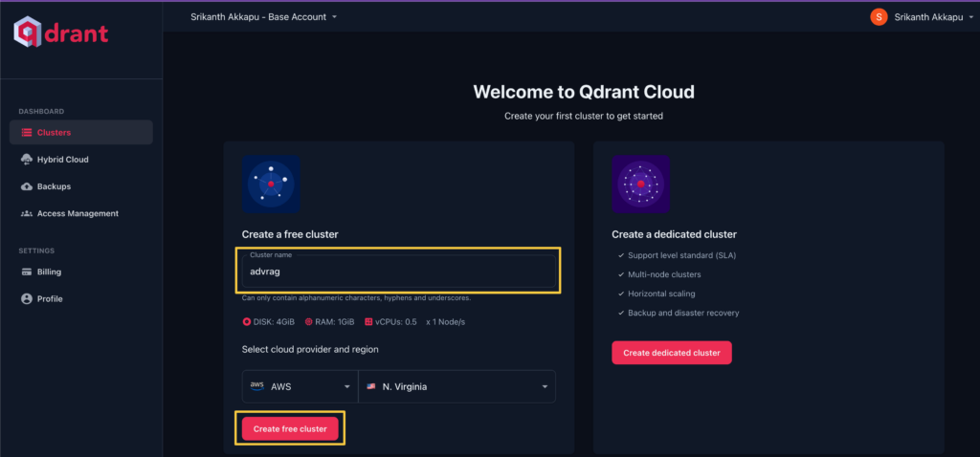
Task: Open the Hybrid Cloud menu item
Action: coord(81,160)
